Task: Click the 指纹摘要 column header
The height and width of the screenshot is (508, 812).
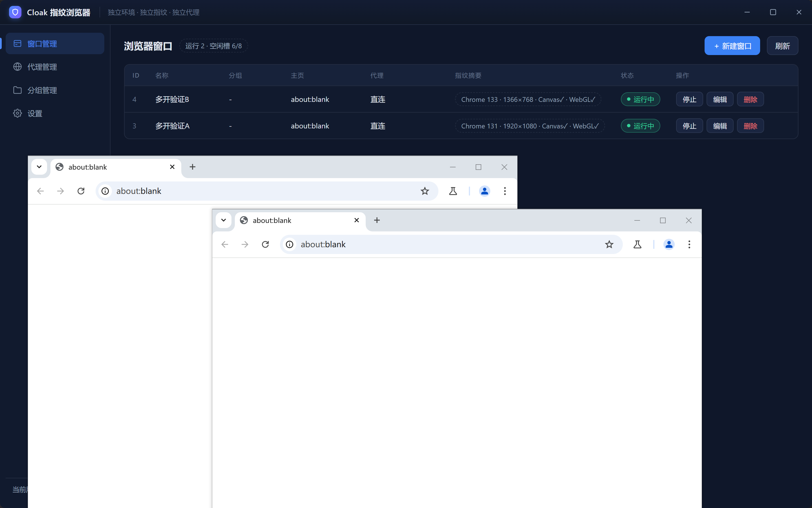Action: [x=468, y=76]
